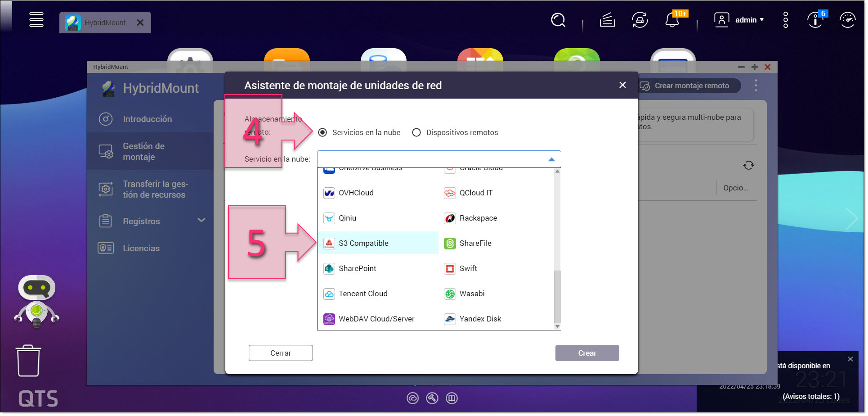This screenshot has height=416, width=868.
Task: Open Transferir la gestión de recursos
Action: 105,189
